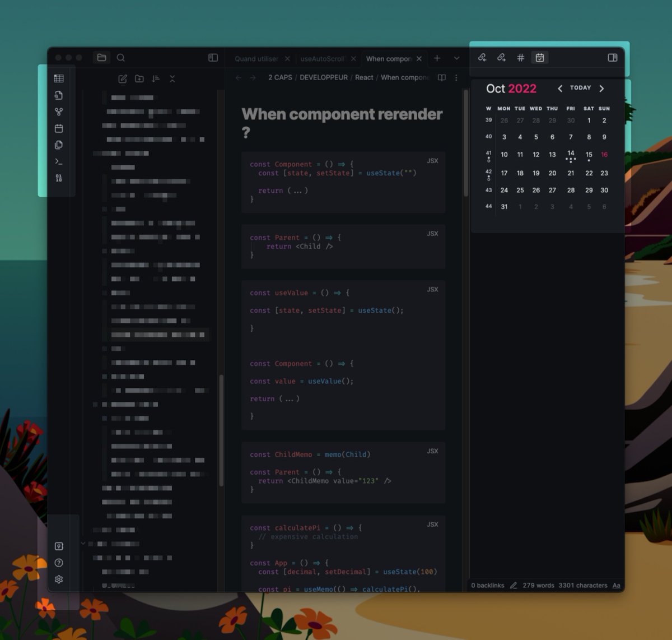Collapse all folders in the file explorer

point(172,79)
